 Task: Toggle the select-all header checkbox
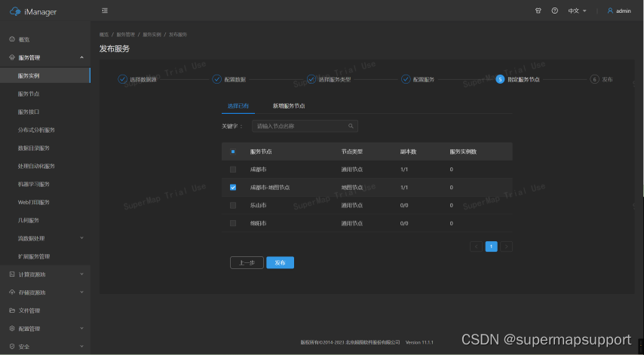pos(233,151)
